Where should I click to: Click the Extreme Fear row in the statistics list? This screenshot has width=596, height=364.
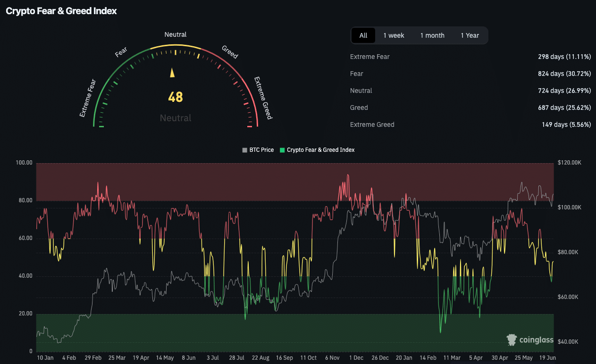[x=470, y=57]
